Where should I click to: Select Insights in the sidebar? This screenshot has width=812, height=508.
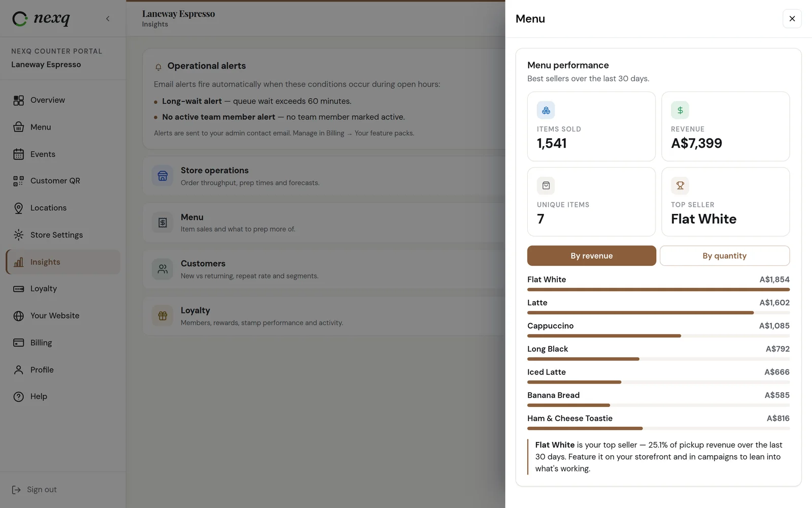(63, 262)
